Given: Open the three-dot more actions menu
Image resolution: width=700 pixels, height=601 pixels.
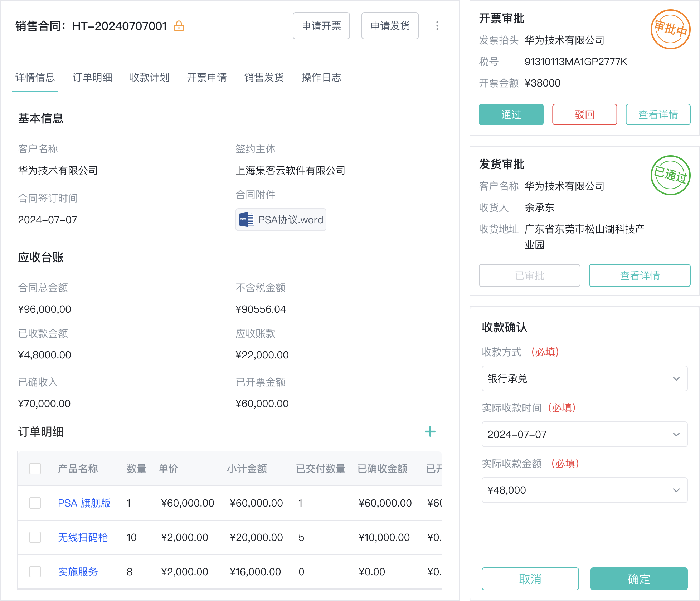Looking at the screenshot, I should coord(437,26).
